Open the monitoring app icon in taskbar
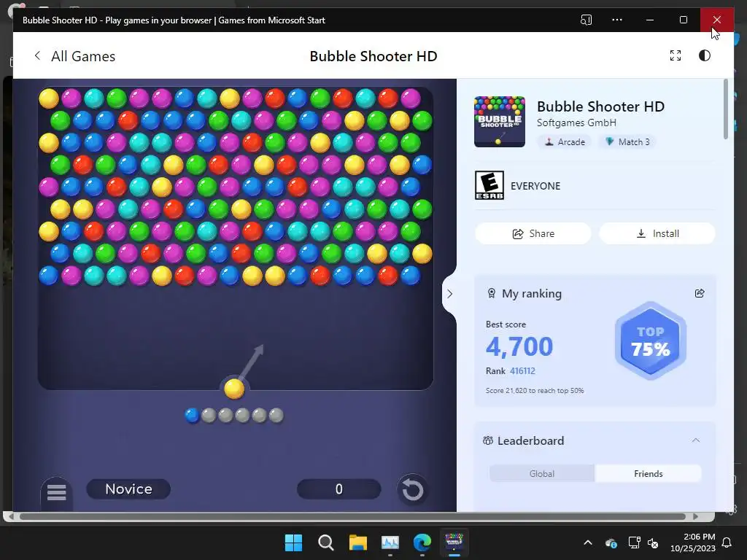The image size is (747, 560). [390, 542]
